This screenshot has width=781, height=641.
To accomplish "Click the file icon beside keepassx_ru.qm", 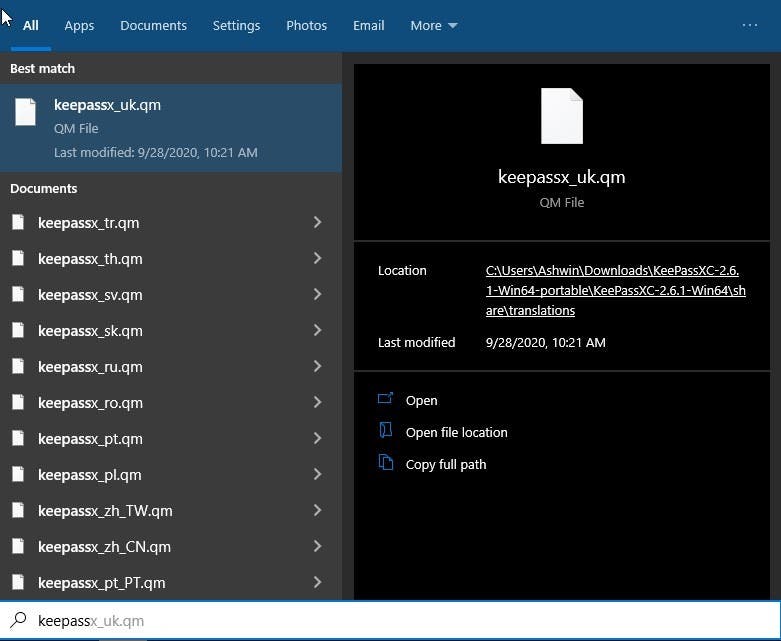I will (x=18, y=367).
